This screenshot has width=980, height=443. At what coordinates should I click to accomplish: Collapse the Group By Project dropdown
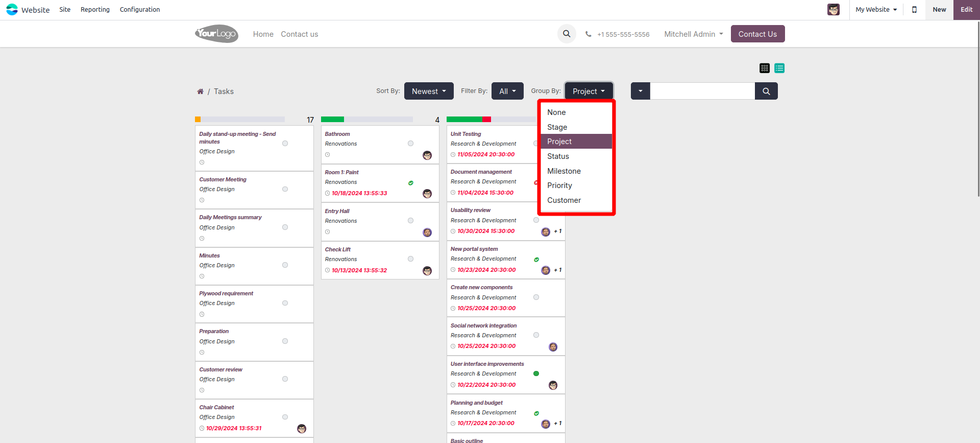tap(589, 91)
